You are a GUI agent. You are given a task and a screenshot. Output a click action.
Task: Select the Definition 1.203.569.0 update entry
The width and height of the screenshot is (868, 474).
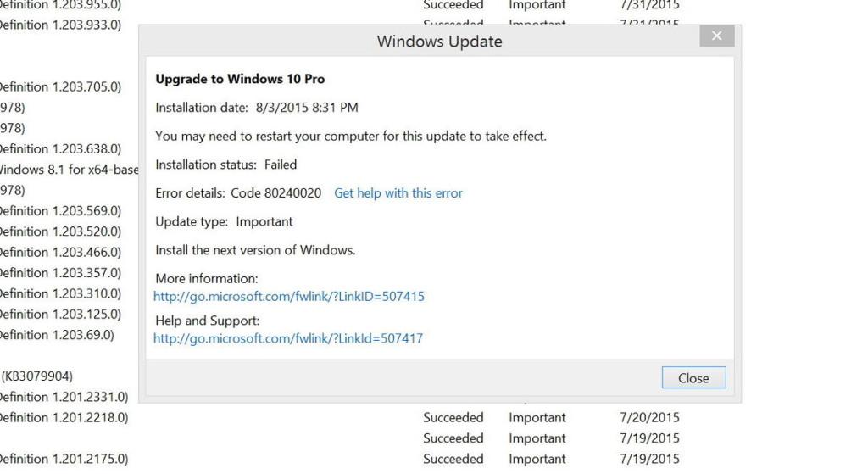pos(59,210)
